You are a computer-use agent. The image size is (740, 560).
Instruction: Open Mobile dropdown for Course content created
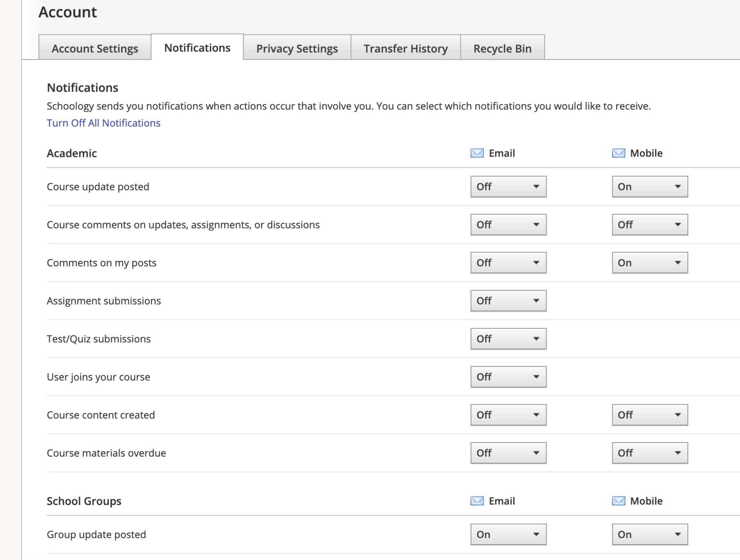pyautogui.click(x=649, y=415)
